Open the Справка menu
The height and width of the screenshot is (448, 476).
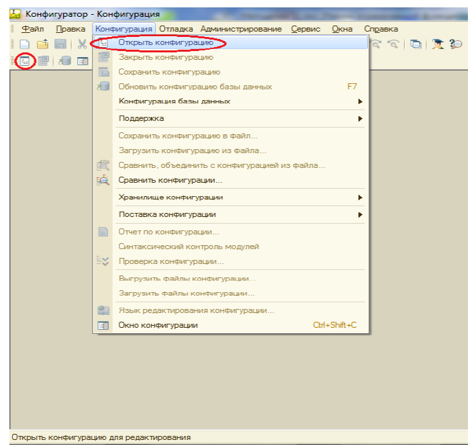(x=381, y=29)
